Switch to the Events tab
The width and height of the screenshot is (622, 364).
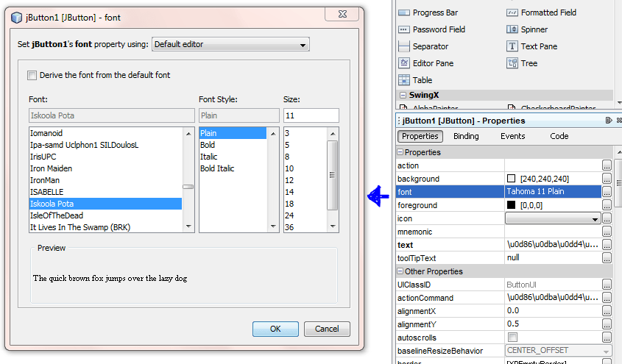click(513, 136)
